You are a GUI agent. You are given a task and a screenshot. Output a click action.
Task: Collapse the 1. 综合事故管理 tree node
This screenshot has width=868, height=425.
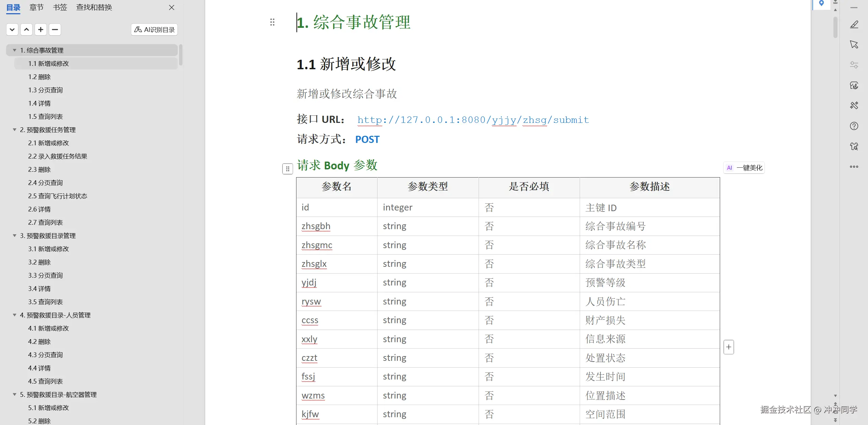(x=15, y=50)
